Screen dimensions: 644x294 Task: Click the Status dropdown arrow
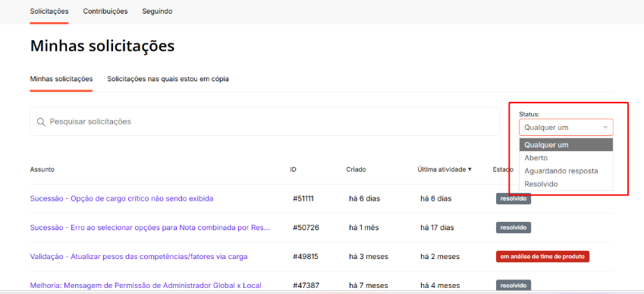(x=605, y=128)
